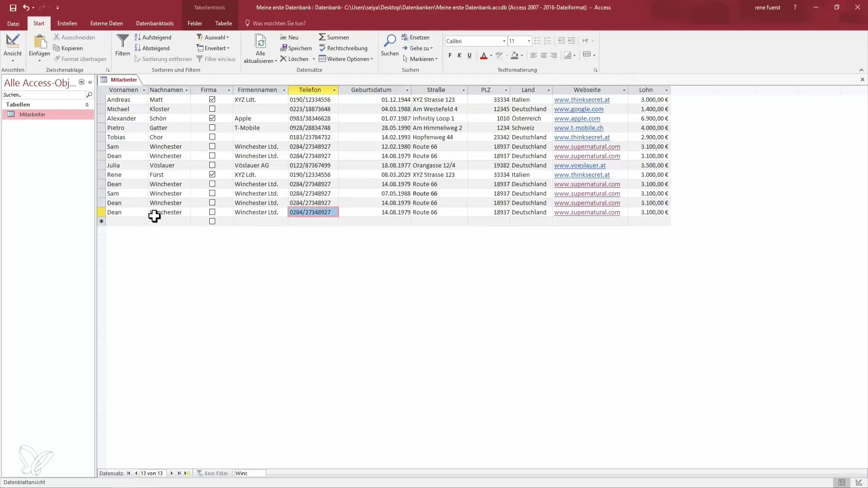Click the Kopieren button
The image size is (868, 488).
click(x=68, y=48)
